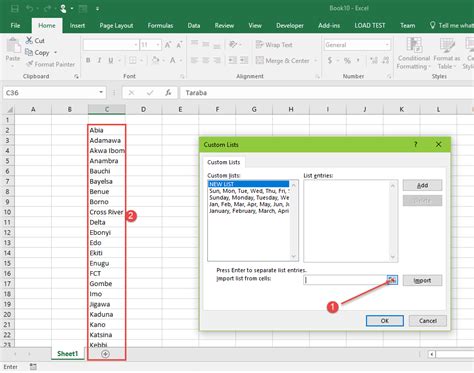This screenshot has width=474, height=373.
Task: Open the font size dropdown
Action: [x=158, y=45]
